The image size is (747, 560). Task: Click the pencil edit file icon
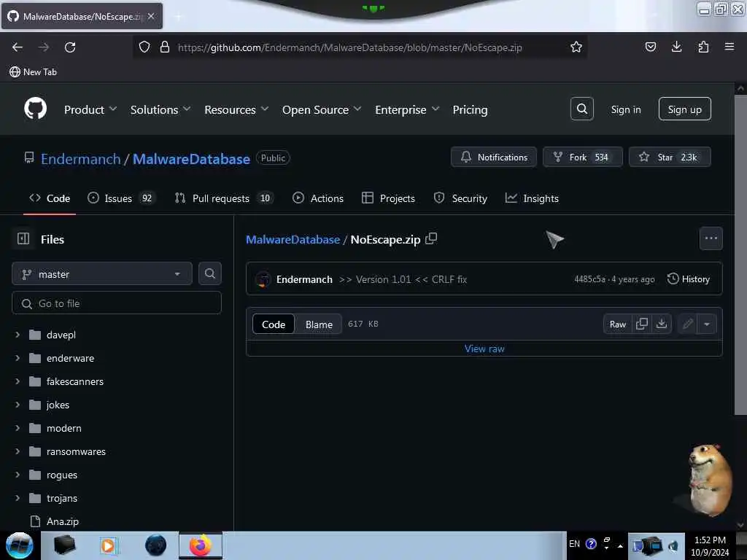coord(687,324)
